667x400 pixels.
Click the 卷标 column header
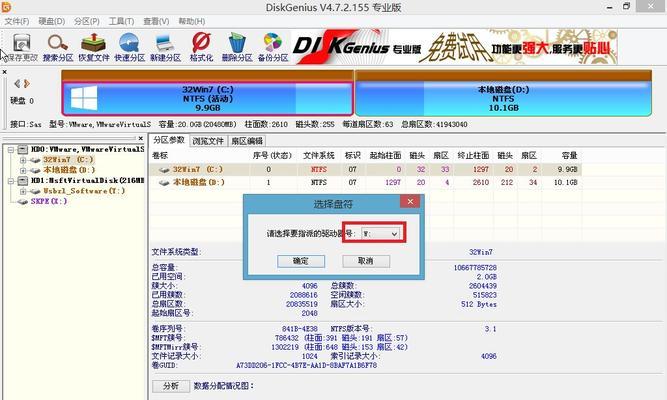point(160,155)
